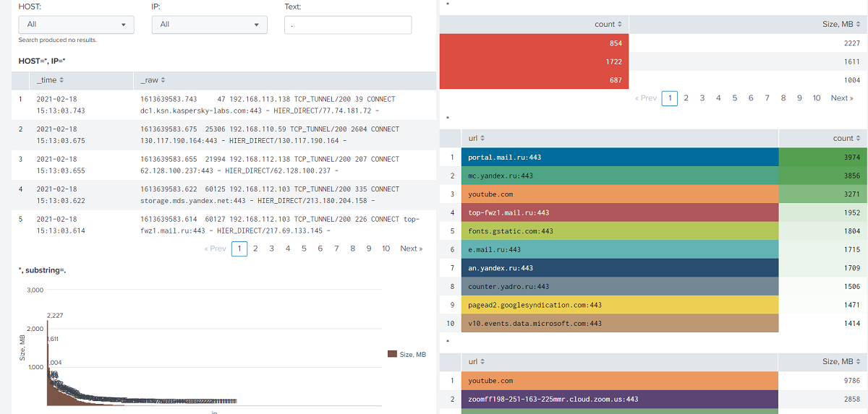Open page 10 of the count/Size table
The width and height of the screenshot is (868, 414).
pyautogui.click(x=817, y=98)
